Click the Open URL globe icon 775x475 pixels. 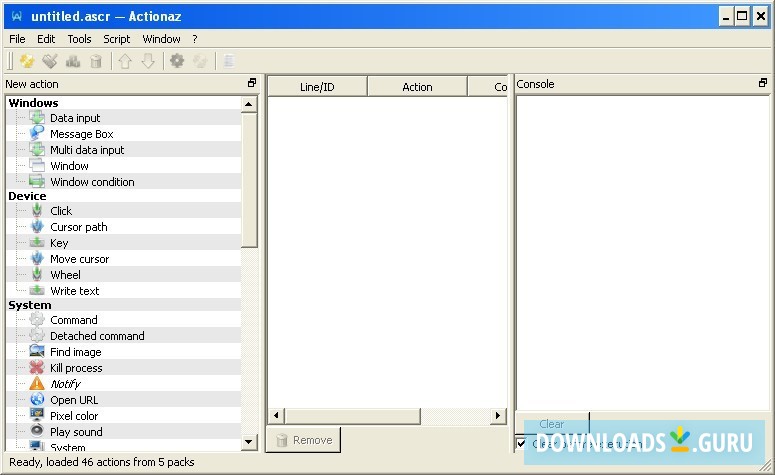(x=37, y=399)
